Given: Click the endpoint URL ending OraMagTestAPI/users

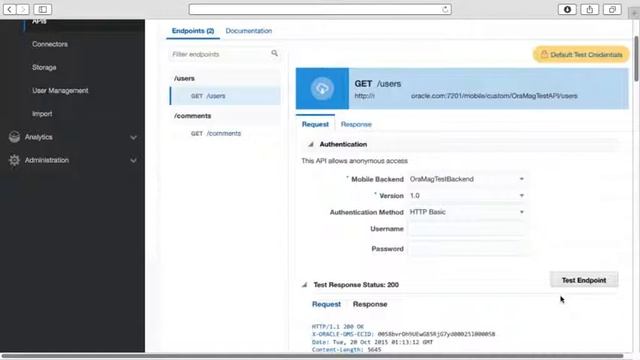Looking at the screenshot, I should pos(466,96).
